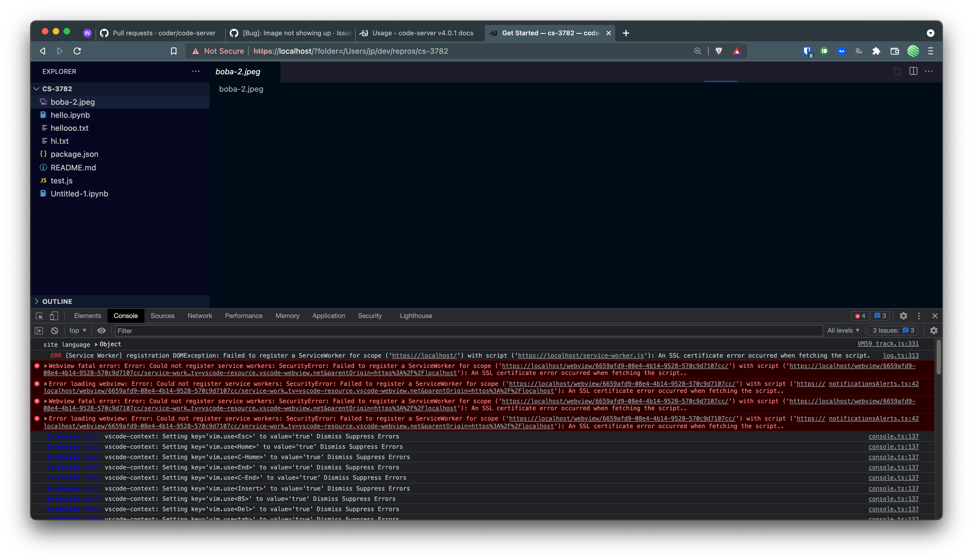Open the 'All levels' dropdown
Image resolution: width=973 pixels, height=560 pixels.
pos(843,330)
